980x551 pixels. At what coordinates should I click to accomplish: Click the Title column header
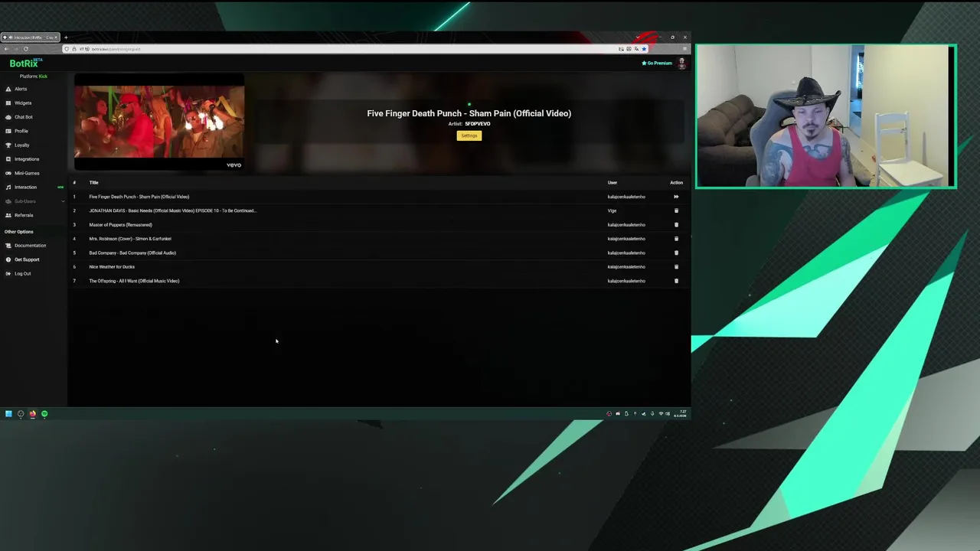click(x=93, y=183)
